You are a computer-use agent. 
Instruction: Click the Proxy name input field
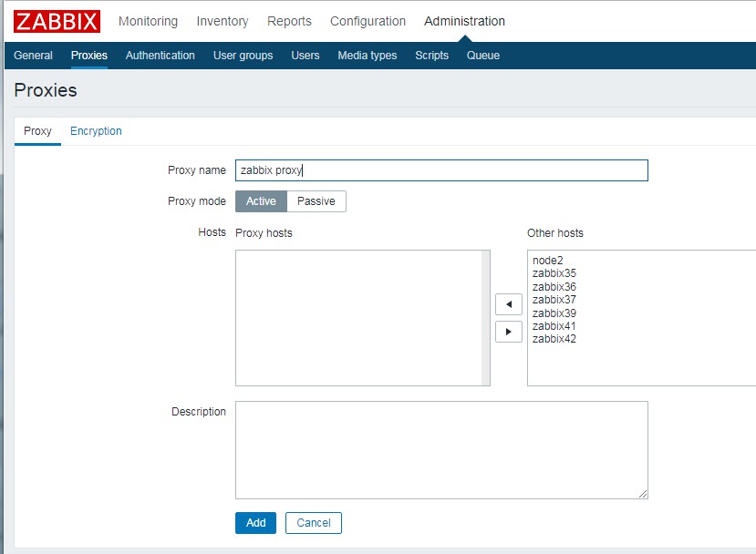click(x=441, y=170)
